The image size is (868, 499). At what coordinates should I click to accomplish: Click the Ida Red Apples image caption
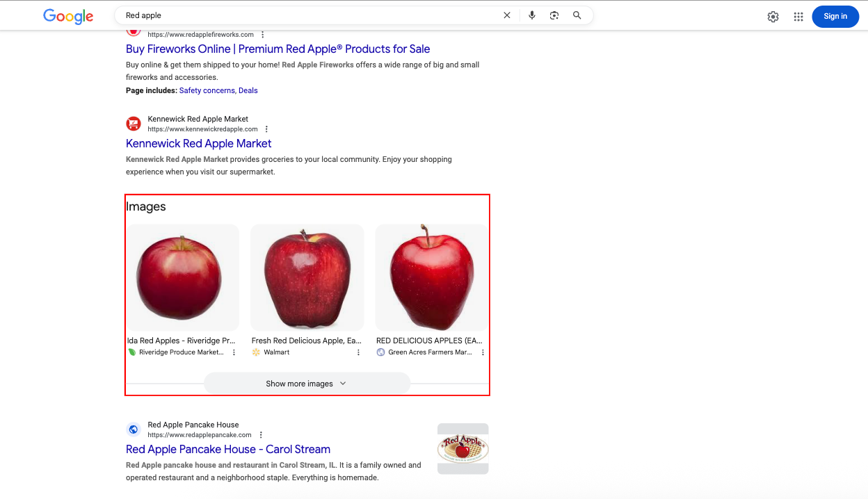pos(181,341)
